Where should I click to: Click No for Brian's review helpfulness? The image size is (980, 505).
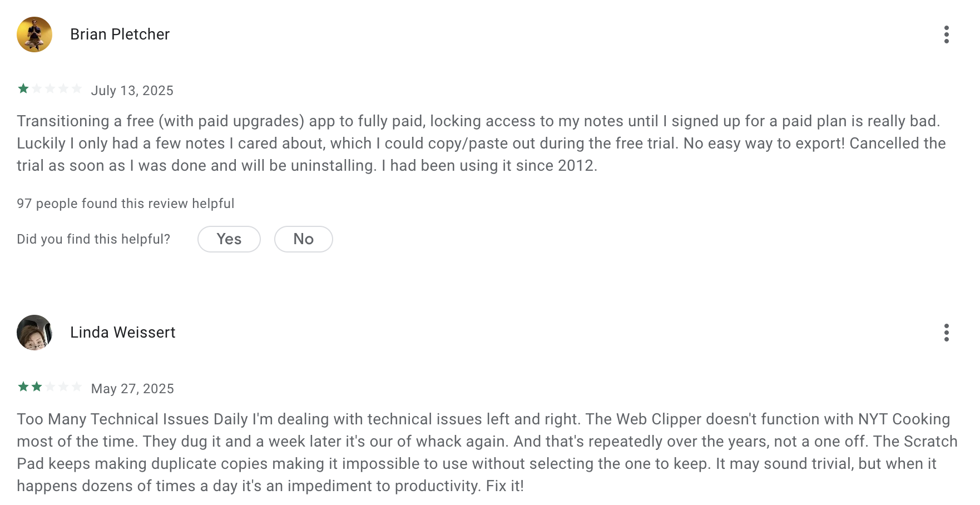(303, 239)
